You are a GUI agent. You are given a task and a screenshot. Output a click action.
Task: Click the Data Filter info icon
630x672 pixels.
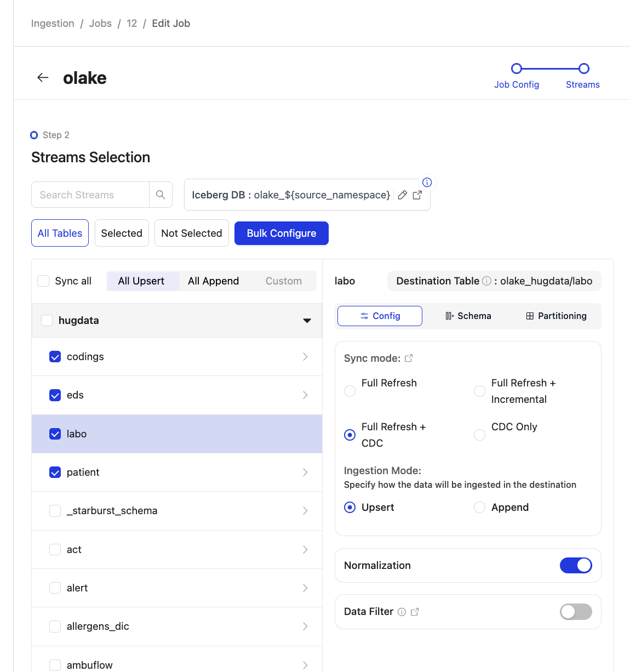pyautogui.click(x=402, y=612)
